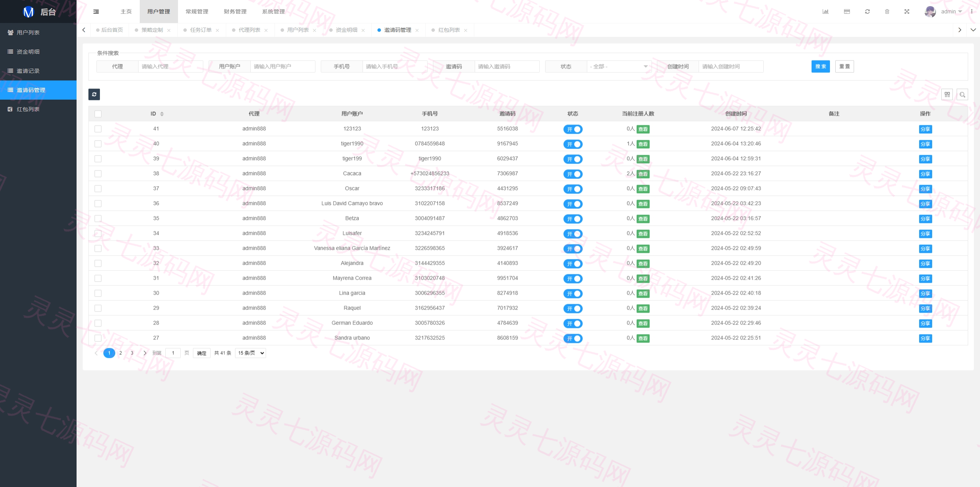Expand the admin user dropdown

[951, 11]
